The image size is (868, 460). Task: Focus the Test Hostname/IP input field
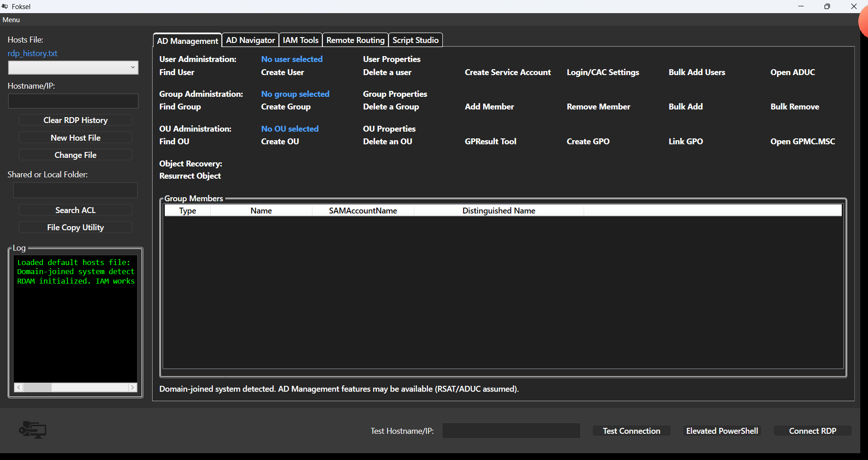click(x=511, y=431)
